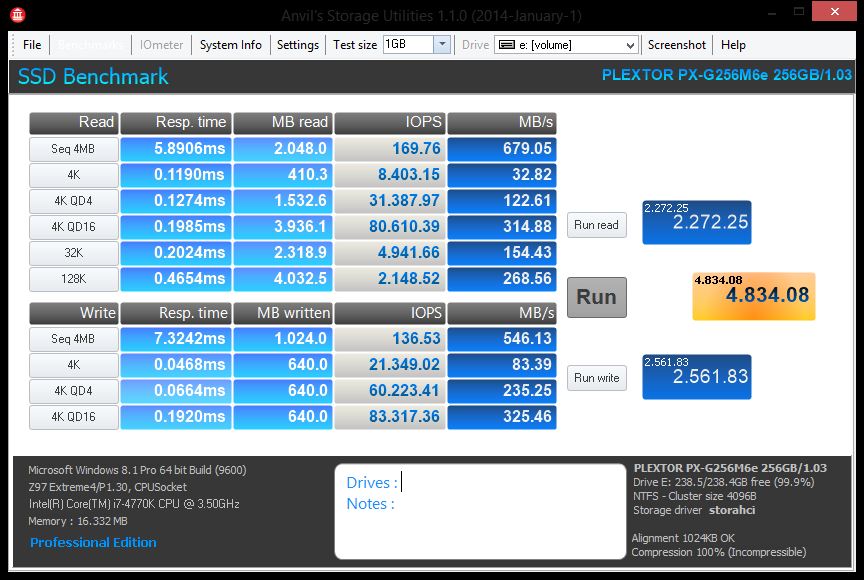Click the 60.223.41 IOPS cell
Image resolution: width=864 pixels, height=580 pixels.
(x=390, y=391)
